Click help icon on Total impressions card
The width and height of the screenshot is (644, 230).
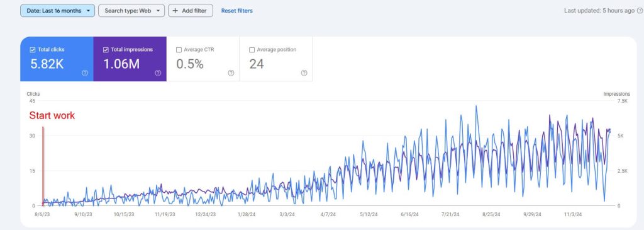click(x=158, y=73)
